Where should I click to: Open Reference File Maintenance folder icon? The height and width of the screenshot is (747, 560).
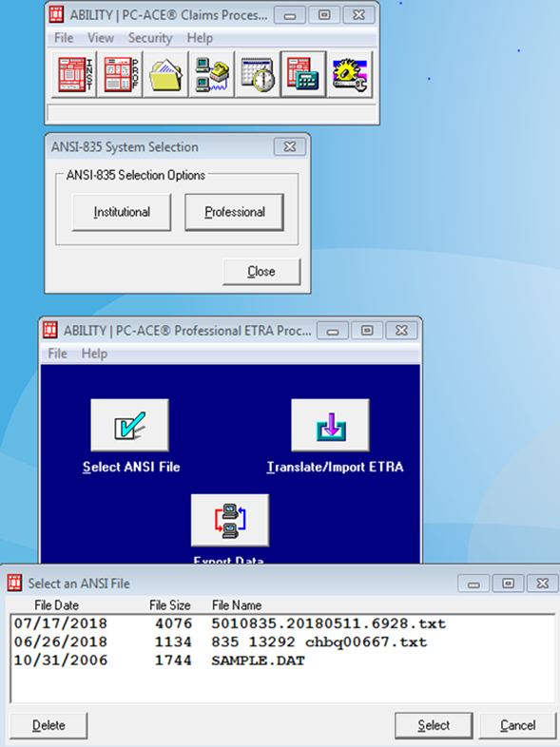166,74
